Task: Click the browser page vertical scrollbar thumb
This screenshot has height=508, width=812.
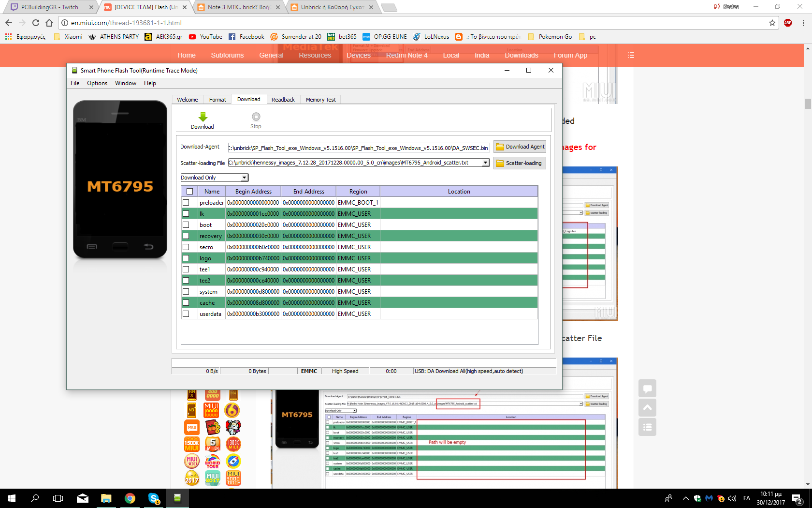Action: click(808, 104)
